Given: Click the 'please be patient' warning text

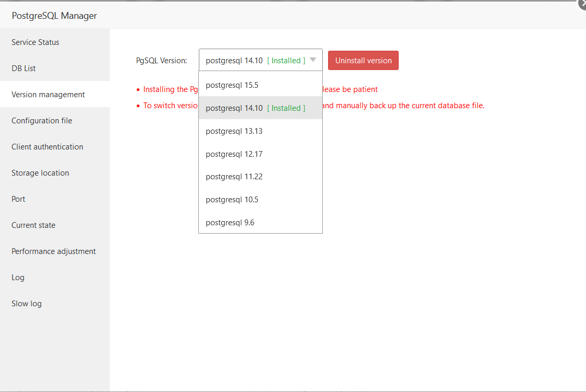Looking at the screenshot, I should tap(350, 89).
